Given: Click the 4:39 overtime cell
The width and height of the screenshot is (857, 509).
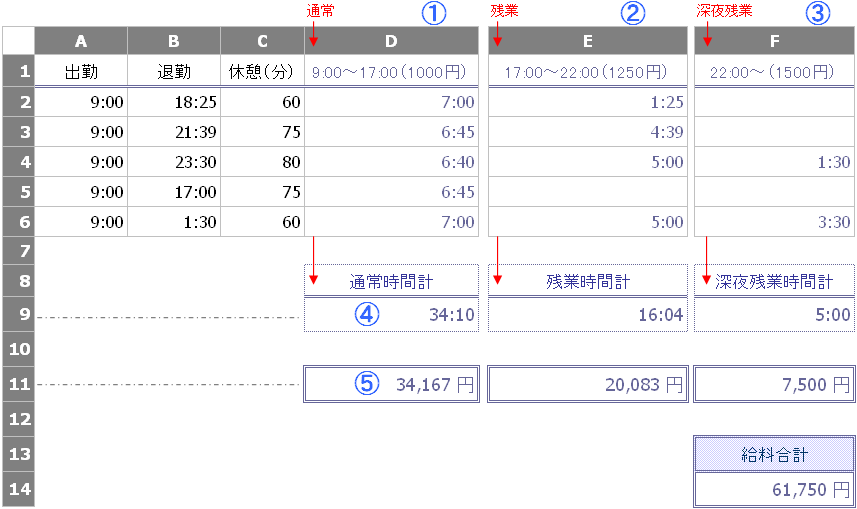Looking at the screenshot, I should point(588,132).
